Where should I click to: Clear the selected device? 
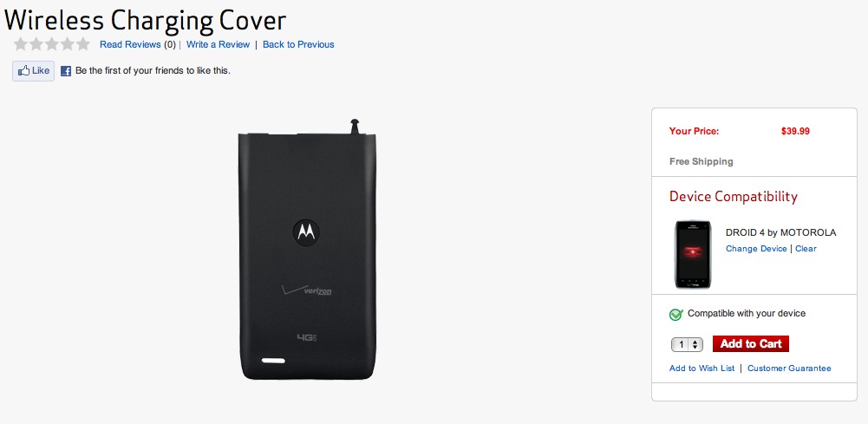[806, 249]
